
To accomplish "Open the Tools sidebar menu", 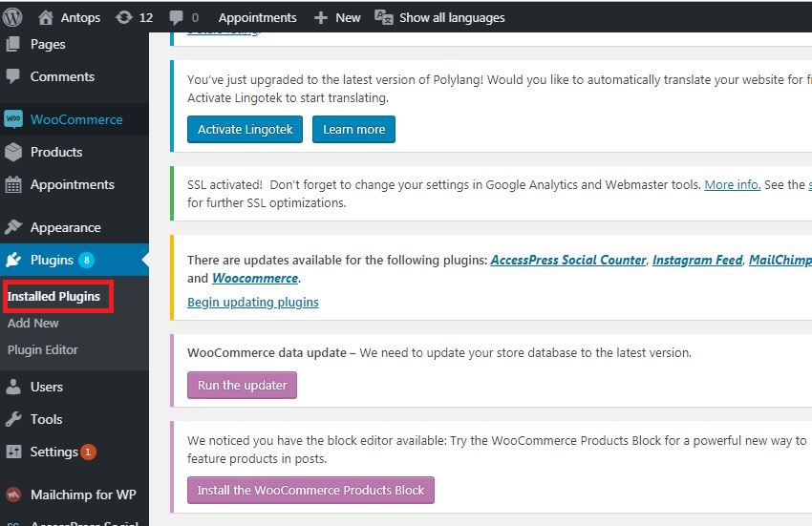I will pos(46,419).
